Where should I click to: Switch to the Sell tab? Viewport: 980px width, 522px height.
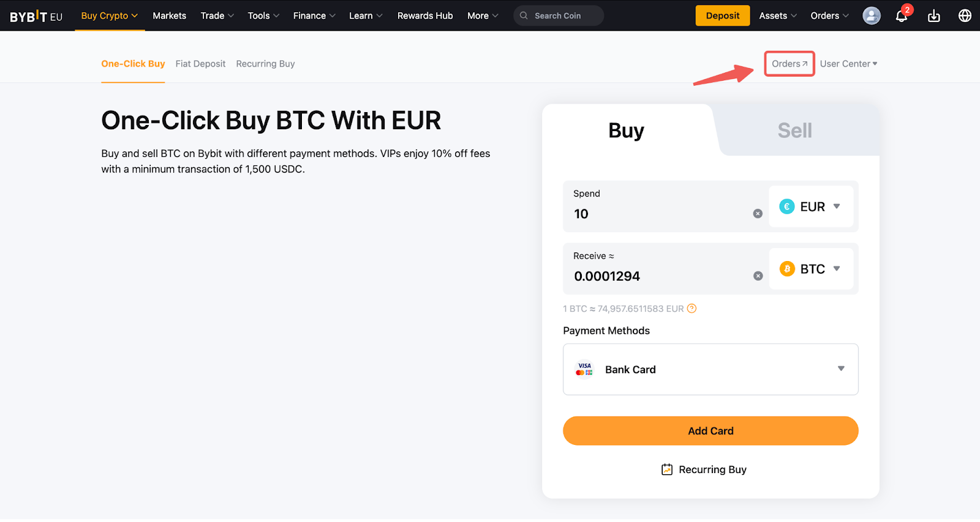(794, 130)
